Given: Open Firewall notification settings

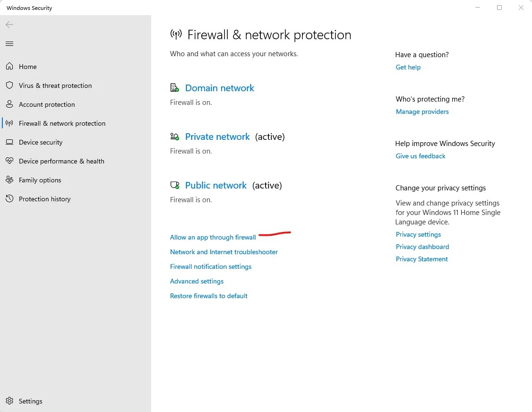Looking at the screenshot, I should coord(211,266).
